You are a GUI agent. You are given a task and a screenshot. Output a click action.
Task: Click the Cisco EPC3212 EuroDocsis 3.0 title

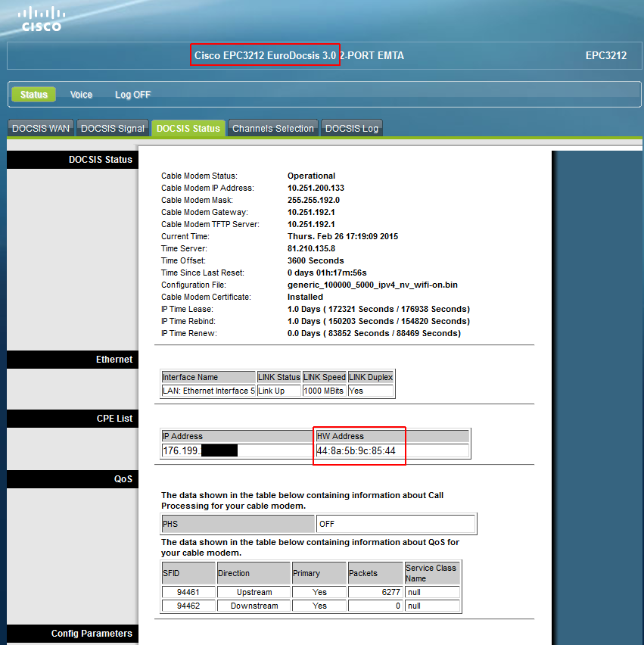tap(265, 55)
